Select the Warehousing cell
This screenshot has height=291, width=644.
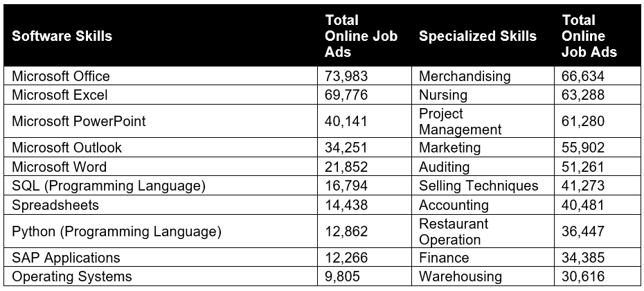click(x=460, y=276)
